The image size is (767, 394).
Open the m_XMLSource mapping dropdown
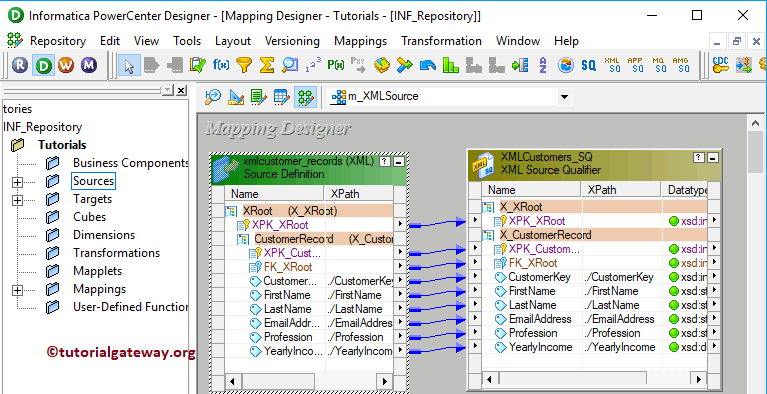click(x=564, y=97)
